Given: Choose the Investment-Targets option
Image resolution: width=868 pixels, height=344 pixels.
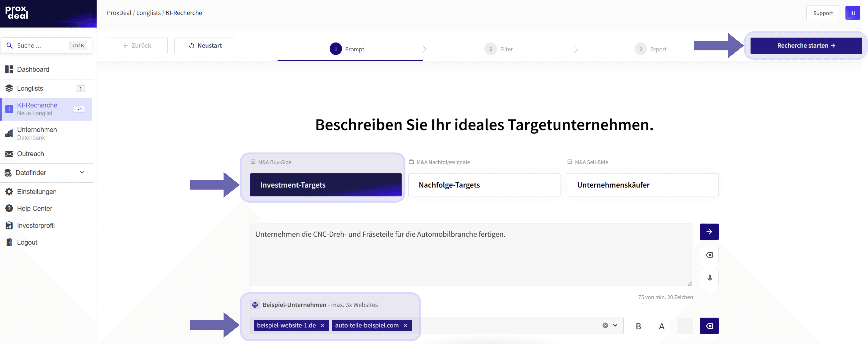Looking at the screenshot, I should pyautogui.click(x=325, y=185).
